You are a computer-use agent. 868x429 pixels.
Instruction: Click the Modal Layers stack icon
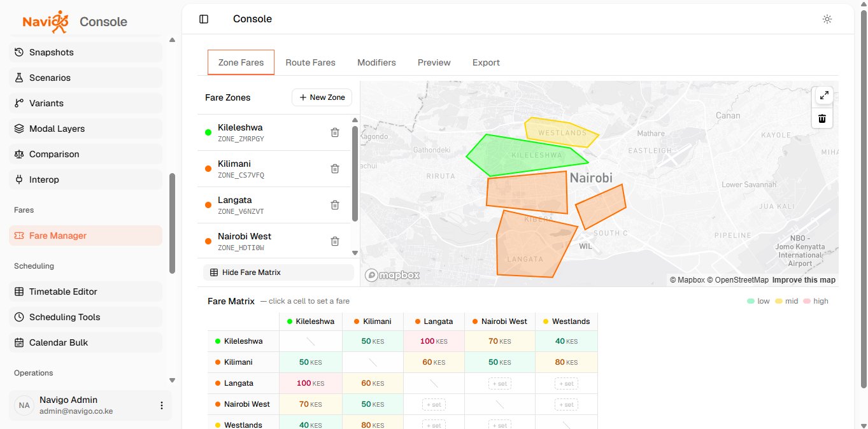click(19, 129)
